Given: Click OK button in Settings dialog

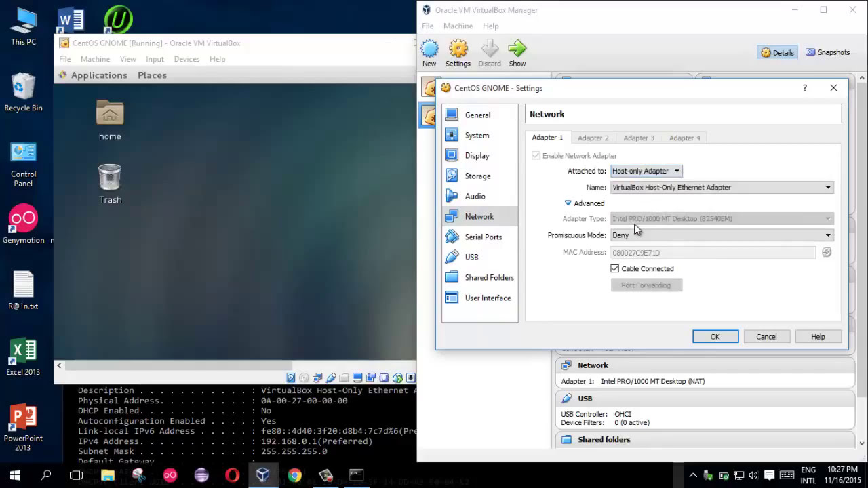Looking at the screenshot, I should tap(715, 337).
